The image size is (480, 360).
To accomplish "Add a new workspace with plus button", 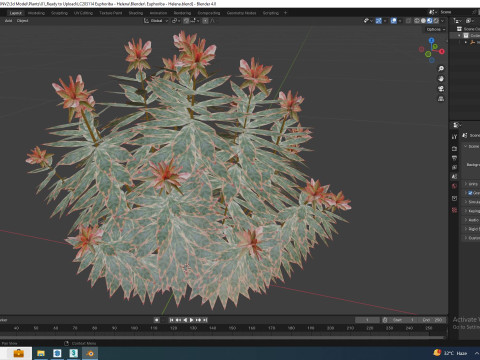I will click(x=285, y=13).
